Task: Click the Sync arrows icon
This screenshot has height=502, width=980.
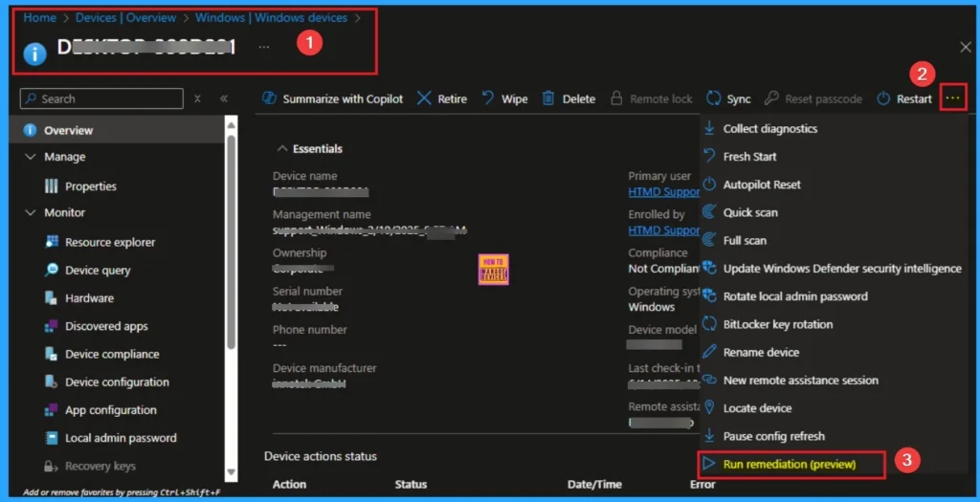Action: click(x=713, y=98)
